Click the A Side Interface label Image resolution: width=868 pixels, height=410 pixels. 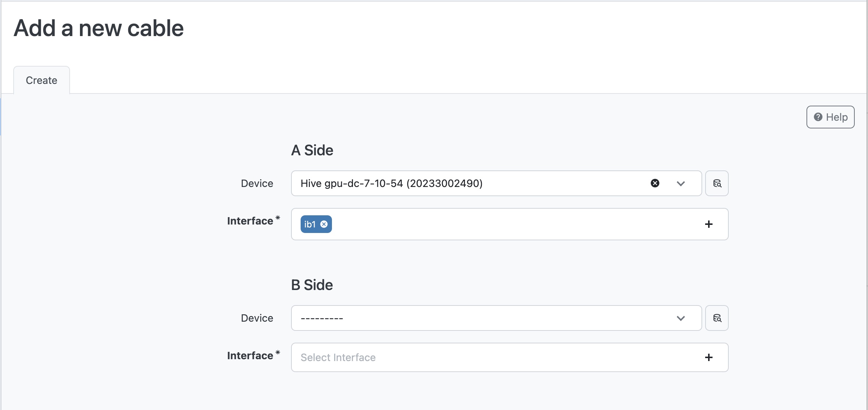click(x=250, y=221)
